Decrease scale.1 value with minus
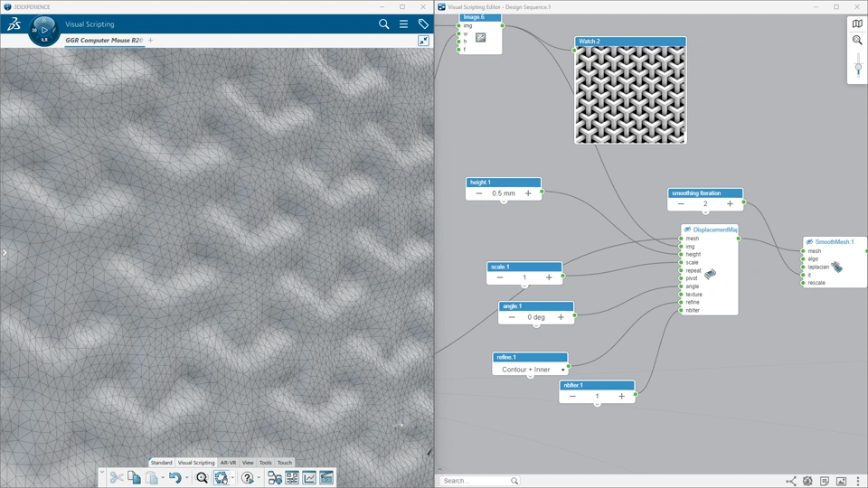This screenshot has height=488, width=868. [500, 277]
